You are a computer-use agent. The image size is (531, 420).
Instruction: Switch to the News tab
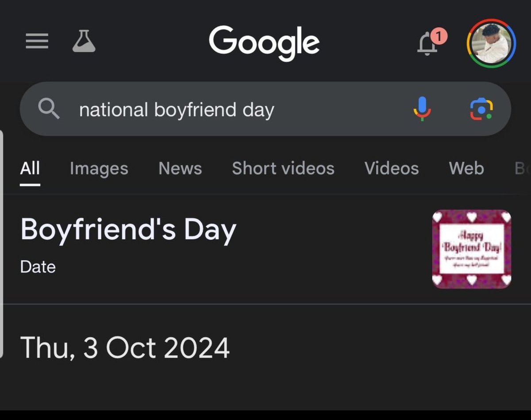tap(180, 168)
